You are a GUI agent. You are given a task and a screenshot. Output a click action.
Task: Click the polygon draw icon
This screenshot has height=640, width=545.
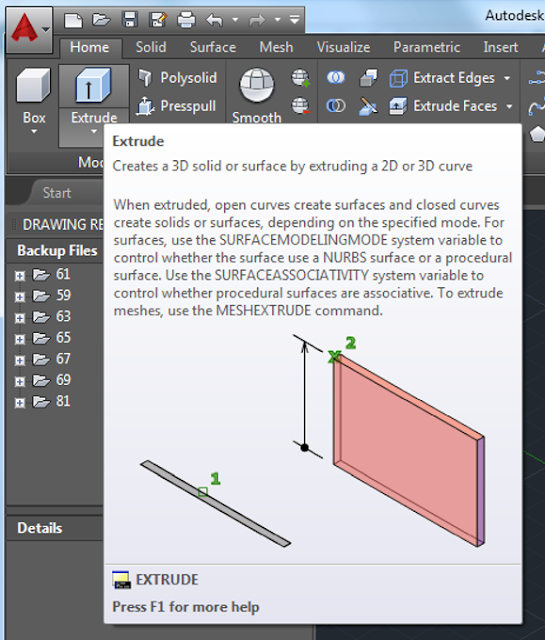(x=537, y=134)
